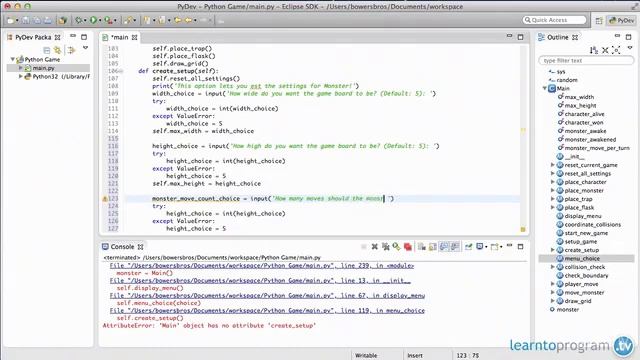Open the Debug dropdown arrow
This screenshot has height=360, width=640.
(x=84, y=21)
